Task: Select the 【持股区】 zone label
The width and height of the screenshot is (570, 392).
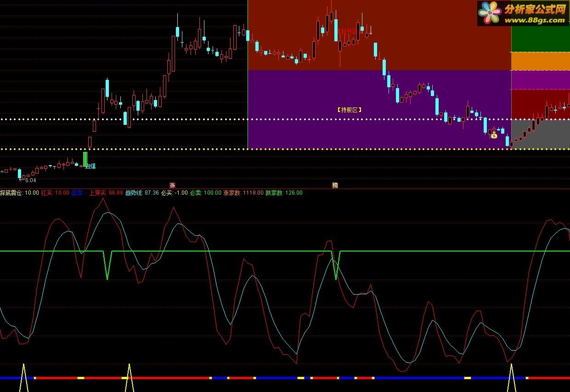Action: 350,110
